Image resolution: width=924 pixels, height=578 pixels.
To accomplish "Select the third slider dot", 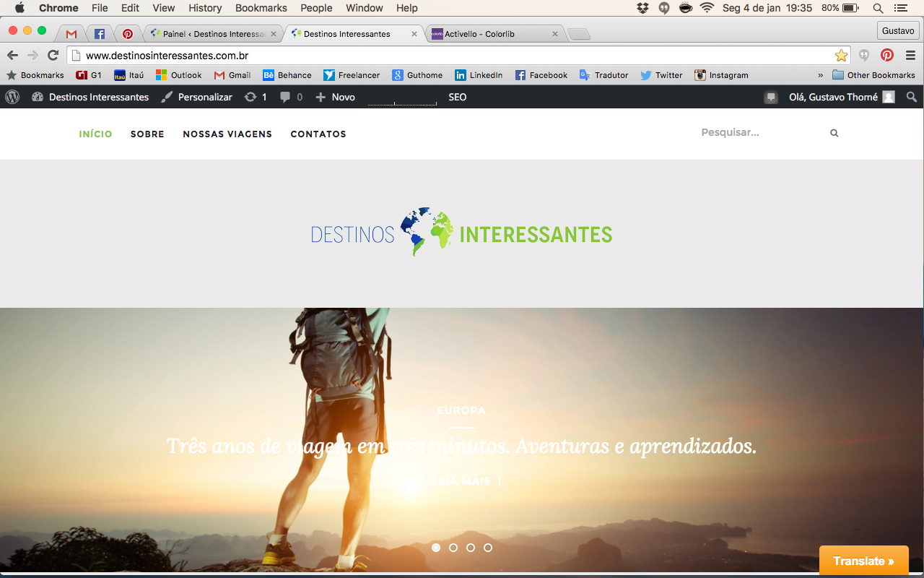I will pyautogui.click(x=471, y=548).
